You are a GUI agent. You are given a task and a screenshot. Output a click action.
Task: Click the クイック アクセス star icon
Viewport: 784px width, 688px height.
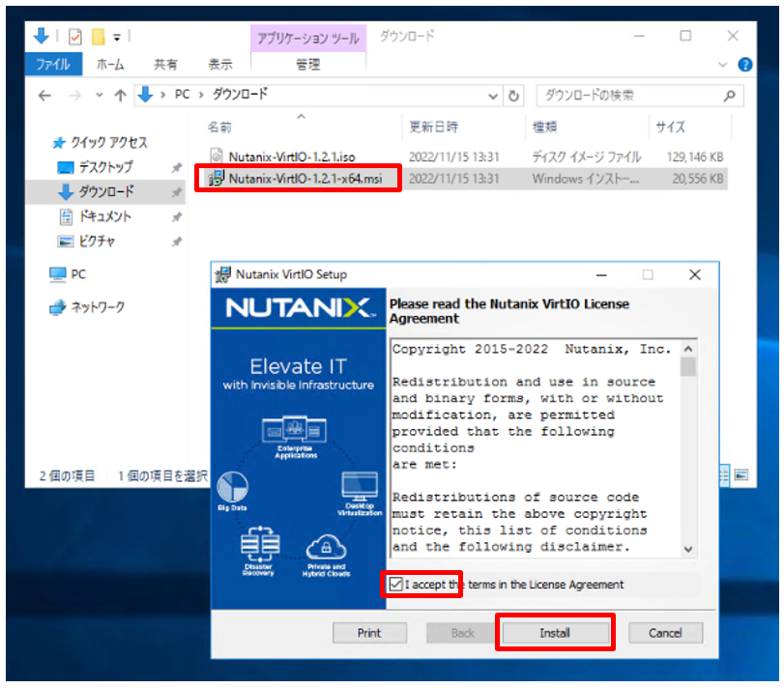coord(59,143)
